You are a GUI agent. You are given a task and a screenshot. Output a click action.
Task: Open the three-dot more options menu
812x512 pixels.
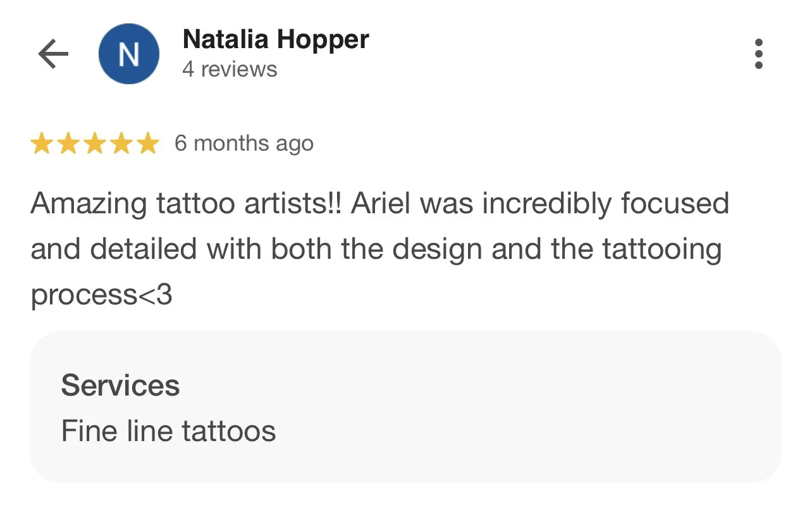click(x=759, y=54)
